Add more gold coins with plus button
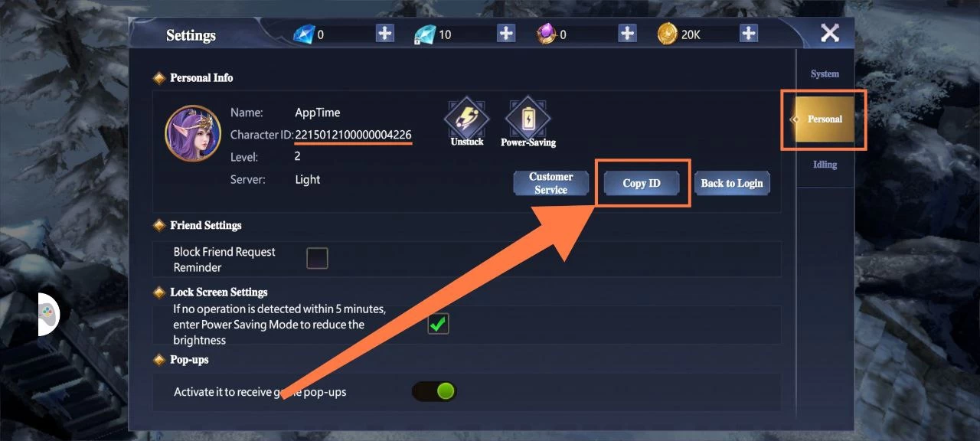Screen dimensions: 980x441 pyautogui.click(x=749, y=34)
